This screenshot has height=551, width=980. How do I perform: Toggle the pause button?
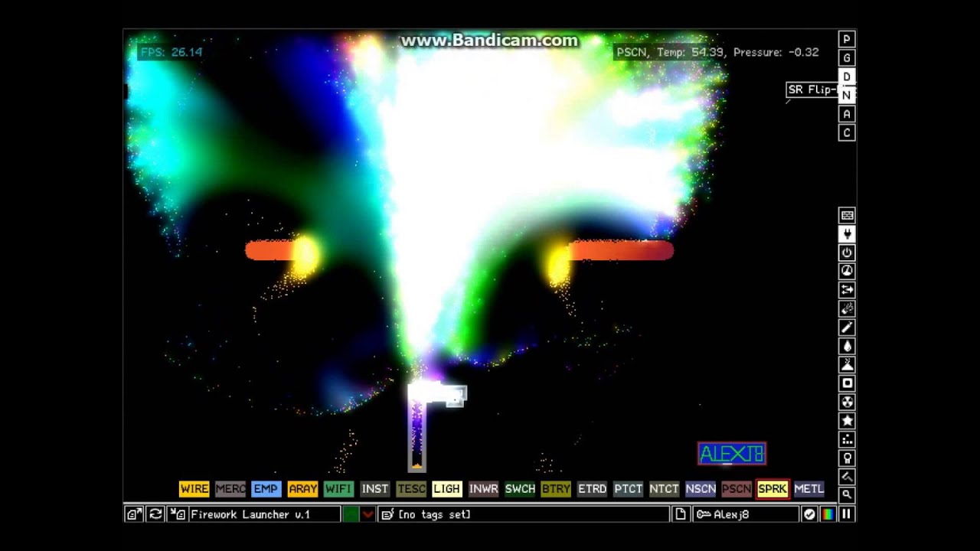coord(847,514)
